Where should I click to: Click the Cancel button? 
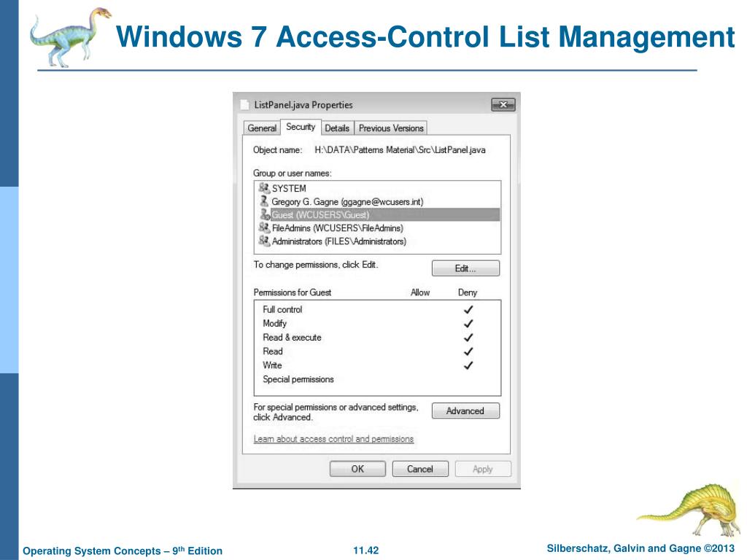click(420, 469)
